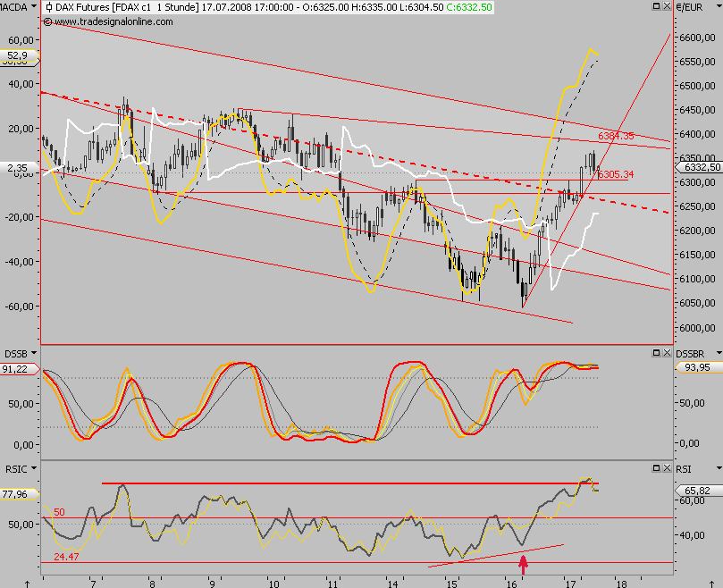Select the 52,9 MACD value label
This screenshot has height=588, width=723.
[x=19, y=55]
